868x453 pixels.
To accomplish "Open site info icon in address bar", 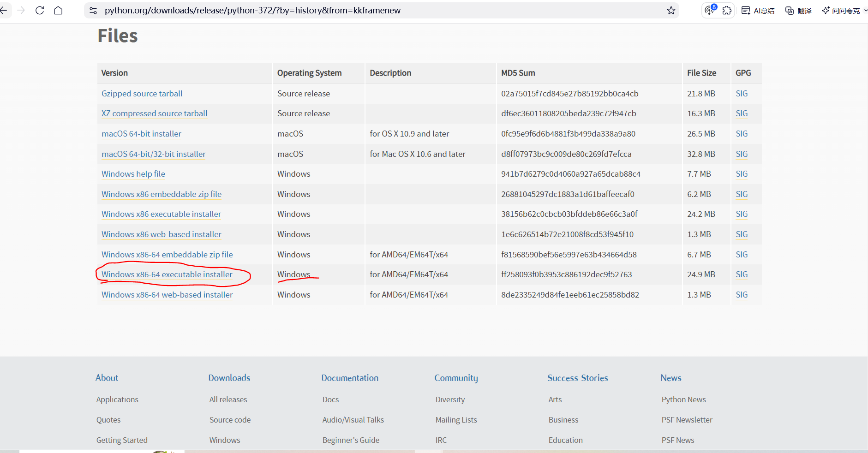I will point(93,10).
